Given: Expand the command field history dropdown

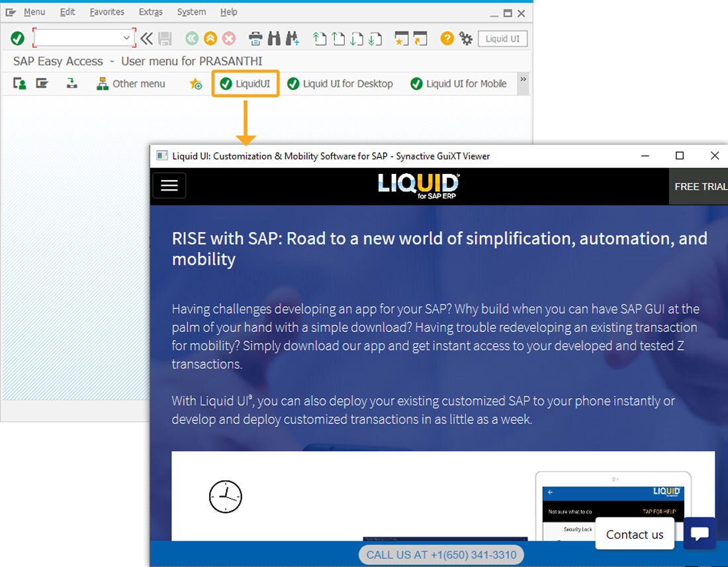Looking at the screenshot, I should (126, 38).
